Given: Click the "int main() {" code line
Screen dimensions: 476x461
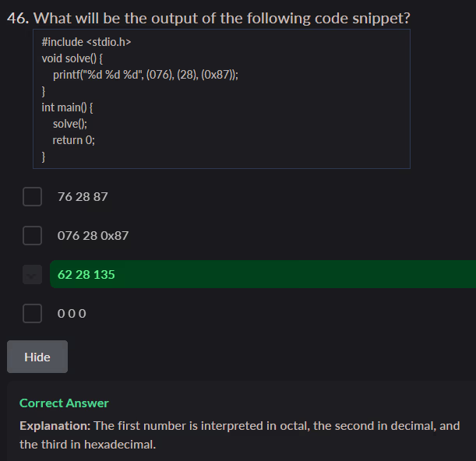Looking at the screenshot, I should [67, 107].
